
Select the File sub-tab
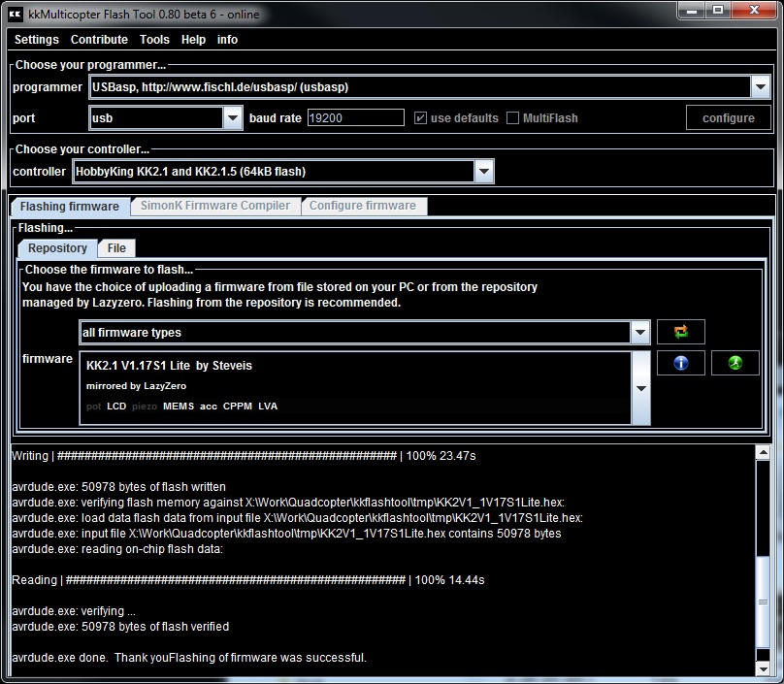pos(116,248)
